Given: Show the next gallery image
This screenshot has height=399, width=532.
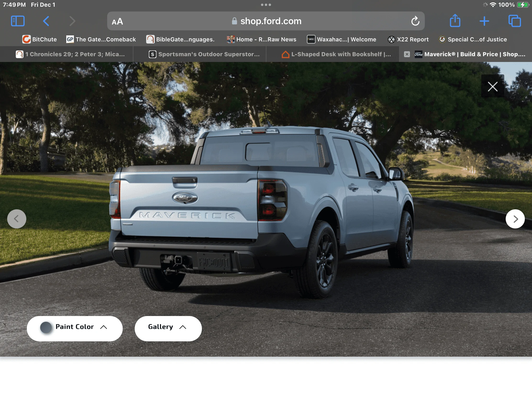Looking at the screenshot, I should (515, 219).
